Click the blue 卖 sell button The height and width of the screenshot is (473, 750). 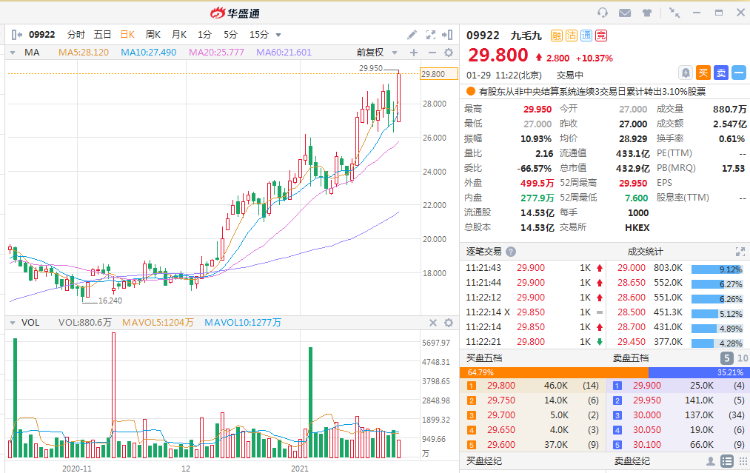point(721,72)
